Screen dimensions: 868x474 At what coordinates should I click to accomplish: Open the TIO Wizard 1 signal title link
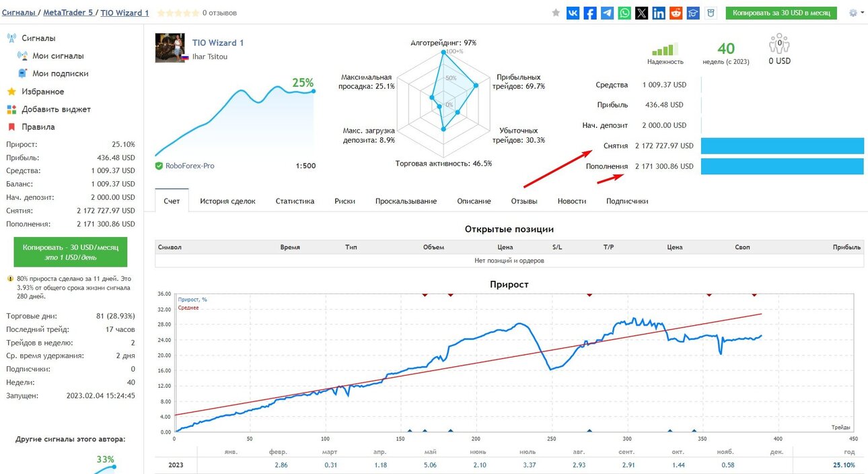(x=218, y=42)
